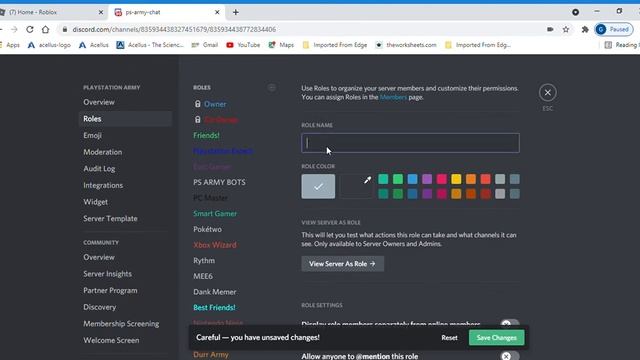640x360 pixels.
Task: Select the Rythm role
Action: click(204, 260)
